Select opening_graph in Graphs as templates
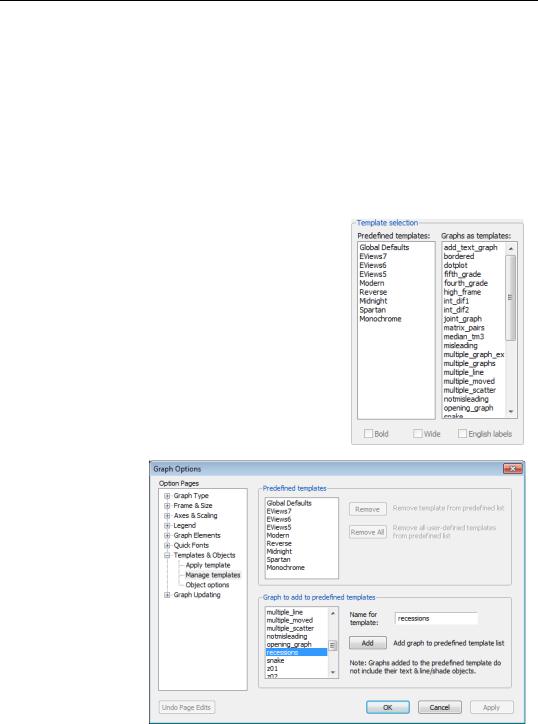This screenshot has height=724, width=538. pyautogui.click(x=468, y=408)
